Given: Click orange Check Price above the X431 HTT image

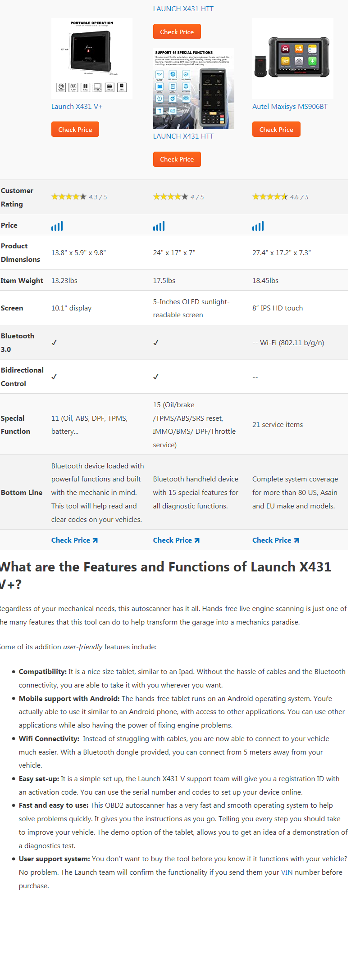Looking at the screenshot, I should pyautogui.click(x=177, y=31).
